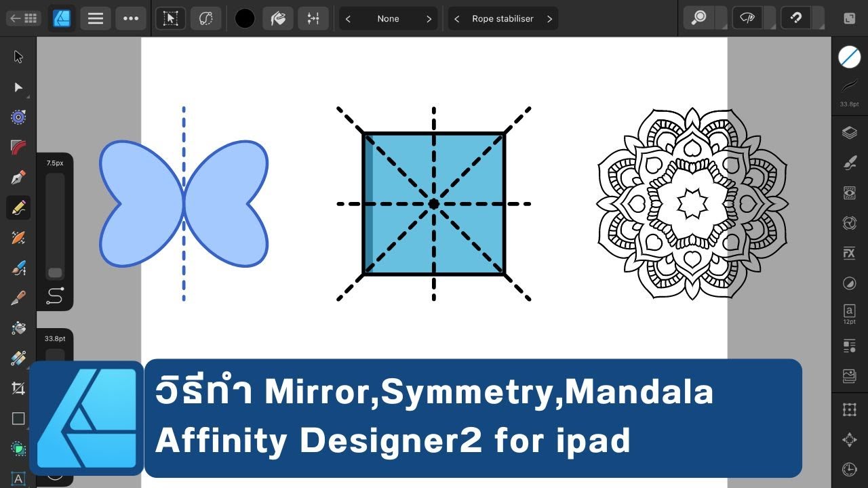Open the Layers studio panel
The width and height of the screenshot is (868, 488).
[x=849, y=133]
